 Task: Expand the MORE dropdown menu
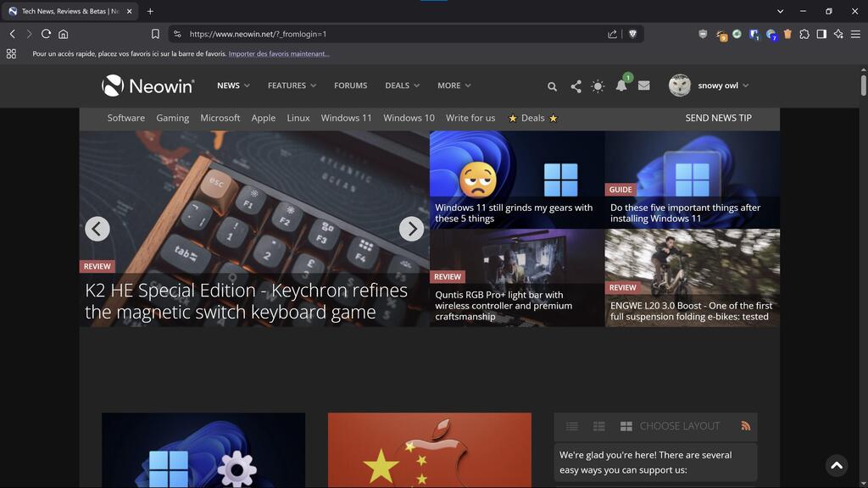tap(454, 86)
